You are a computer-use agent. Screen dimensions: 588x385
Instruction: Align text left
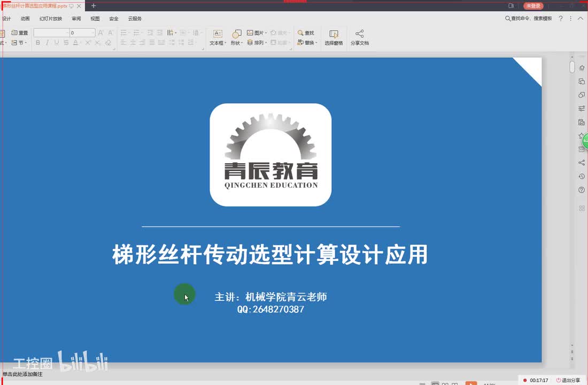[x=123, y=43]
